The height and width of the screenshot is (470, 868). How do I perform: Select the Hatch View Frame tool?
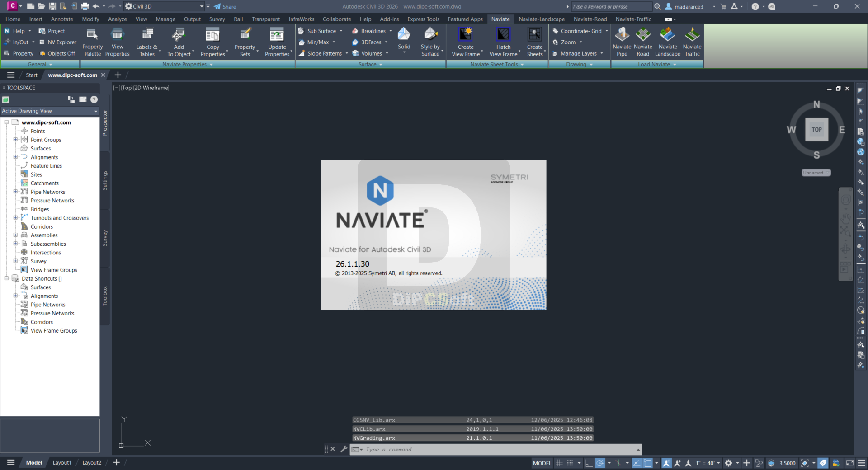pos(503,42)
